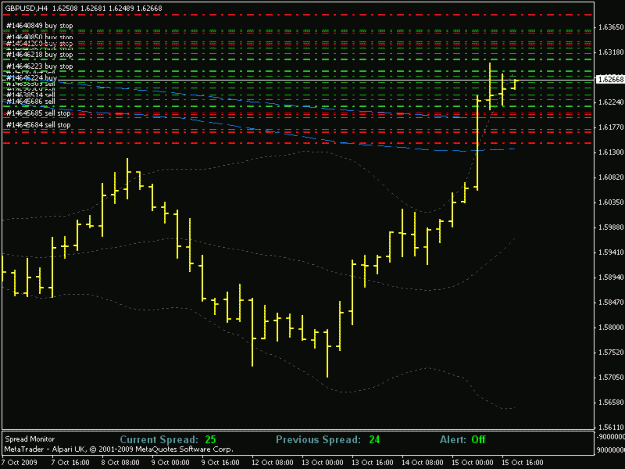Click price axis value 1.58470
625x469 pixels.
click(x=611, y=302)
